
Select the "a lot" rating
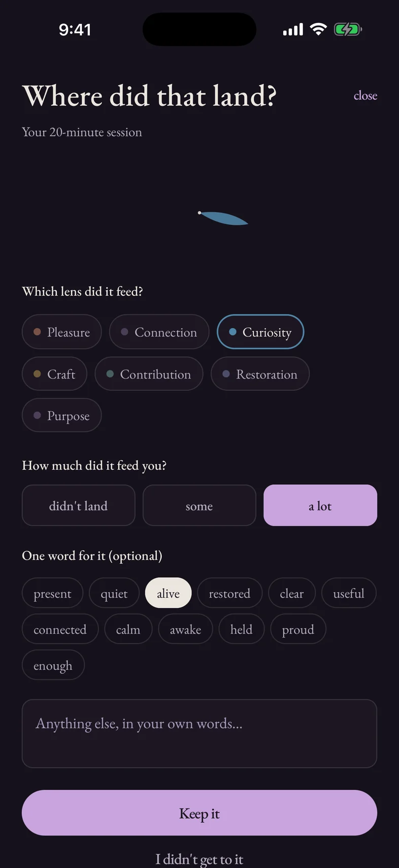pyautogui.click(x=320, y=506)
